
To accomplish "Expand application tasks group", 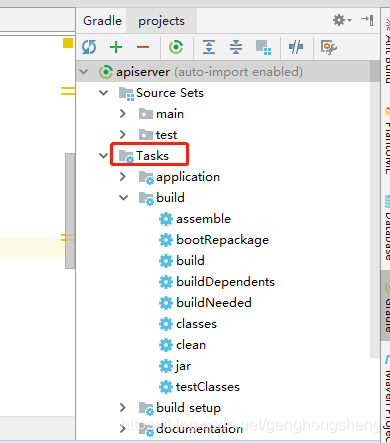I will [123, 177].
